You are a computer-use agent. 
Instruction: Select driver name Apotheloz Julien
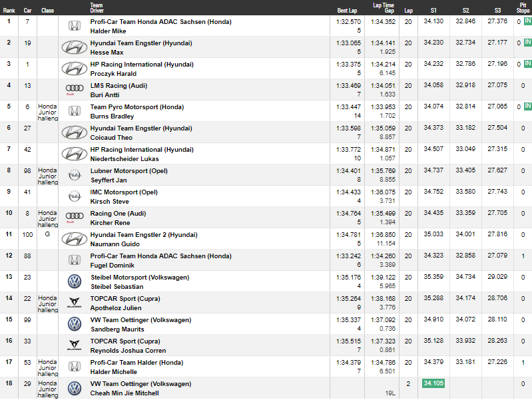coord(116,308)
